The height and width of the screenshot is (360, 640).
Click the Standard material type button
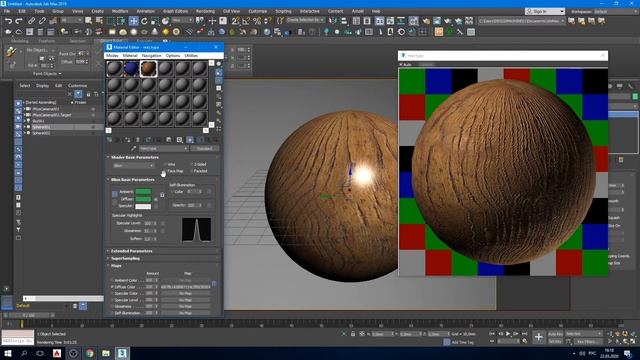click(x=204, y=149)
